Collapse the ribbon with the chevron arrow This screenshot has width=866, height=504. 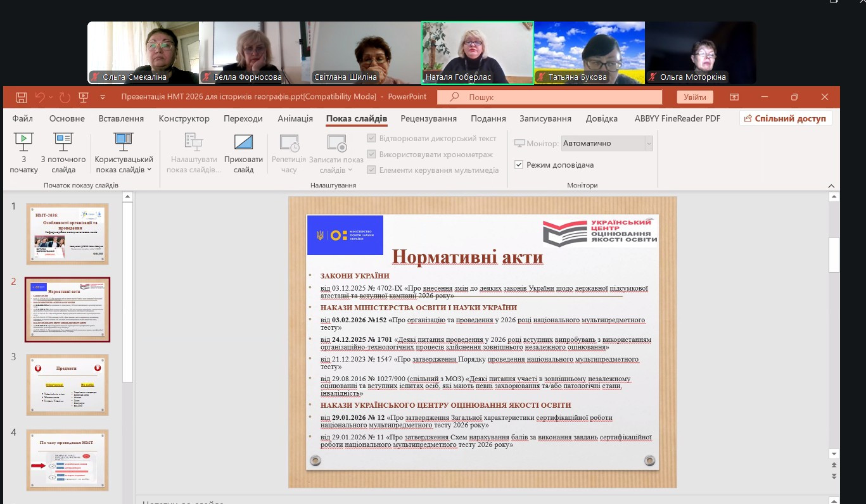(832, 186)
